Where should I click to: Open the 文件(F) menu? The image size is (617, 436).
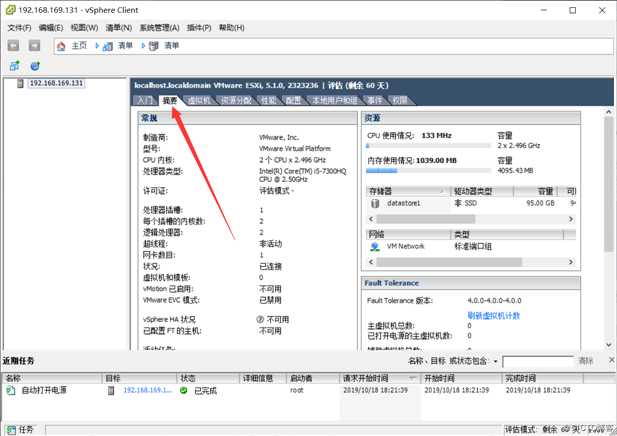click(19, 28)
